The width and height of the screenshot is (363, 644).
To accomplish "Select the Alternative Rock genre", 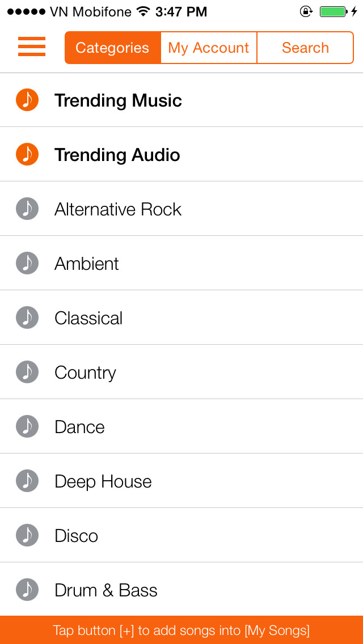I will coord(118,209).
